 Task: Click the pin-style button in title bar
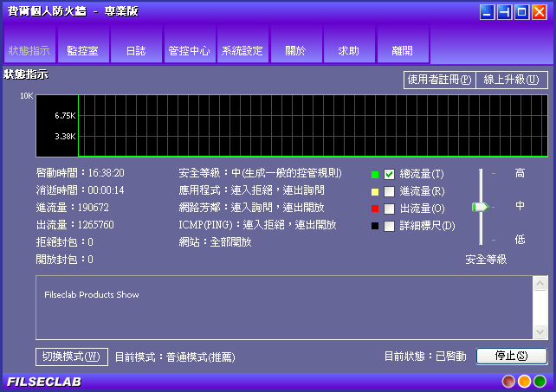coord(504,12)
